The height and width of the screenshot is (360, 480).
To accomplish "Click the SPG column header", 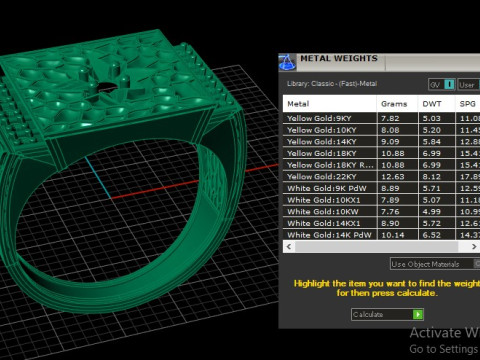I will tap(467, 104).
